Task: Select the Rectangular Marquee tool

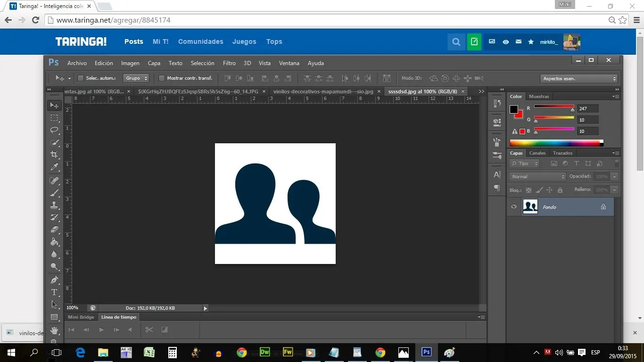Action: click(54, 118)
